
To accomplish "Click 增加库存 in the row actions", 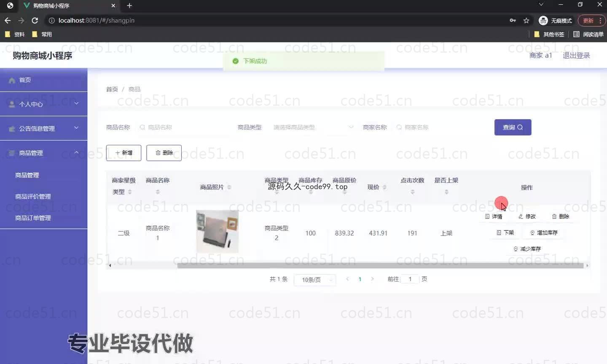I will pyautogui.click(x=544, y=233).
